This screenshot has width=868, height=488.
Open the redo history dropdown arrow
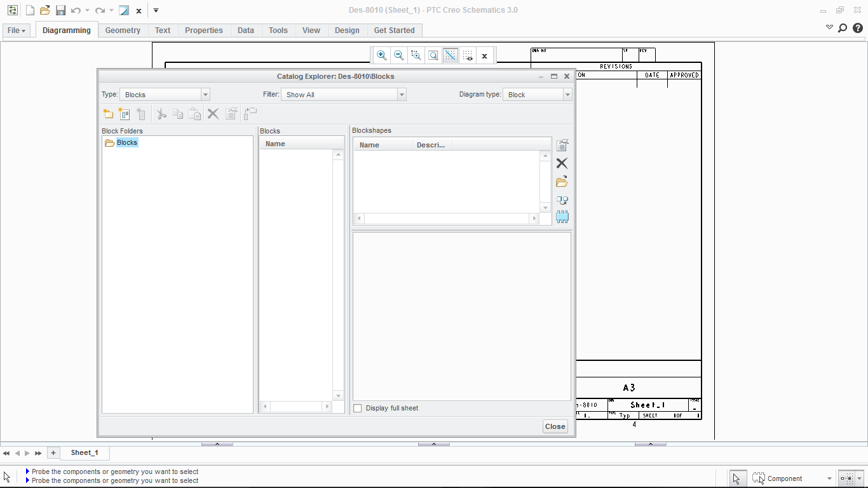pos(111,10)
